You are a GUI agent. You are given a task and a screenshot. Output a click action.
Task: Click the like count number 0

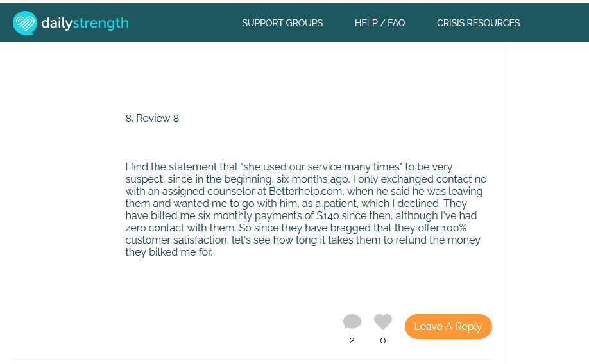pos(383,341)
